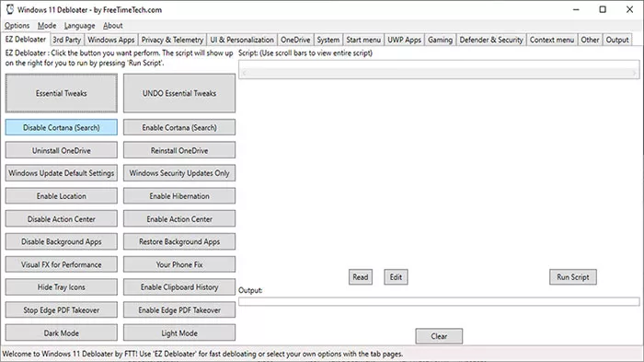
Task: Switch to the OneDrive tab
Action: [295, 40]
